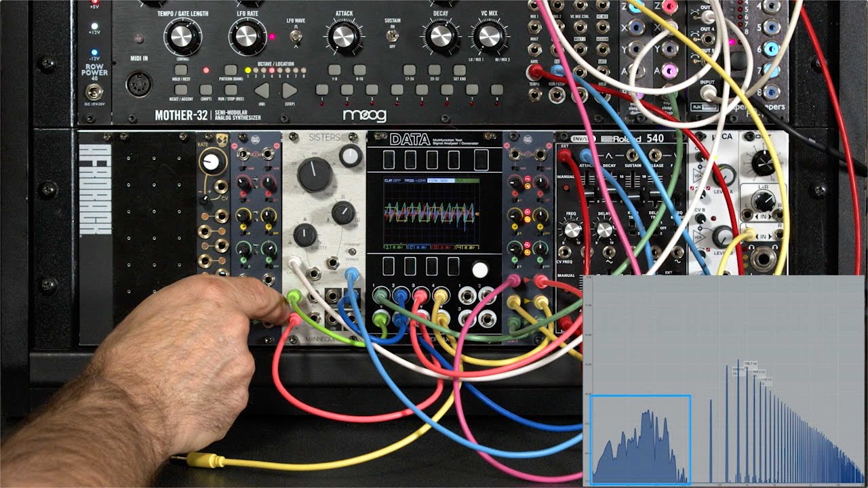
Task: Click the white encoder knob on DATA
Action: (479, 270)
